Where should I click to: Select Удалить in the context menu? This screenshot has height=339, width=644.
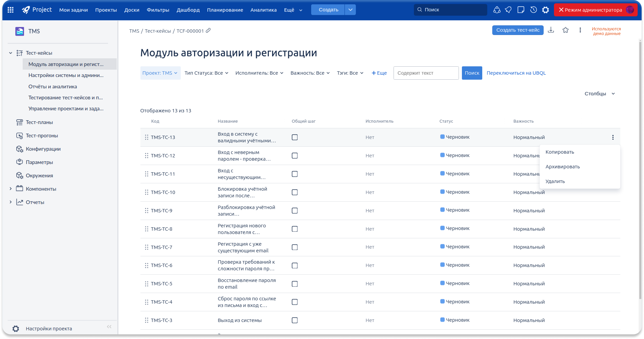555,181
